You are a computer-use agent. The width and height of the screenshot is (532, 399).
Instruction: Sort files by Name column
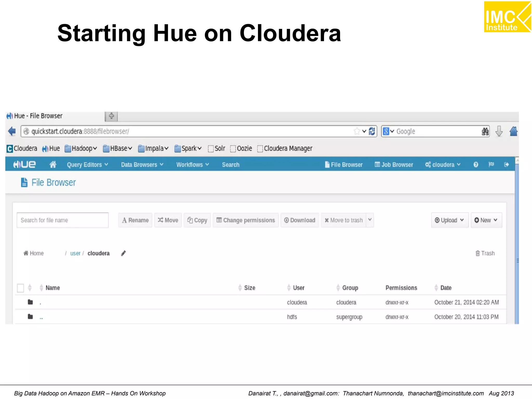[50, 288]
